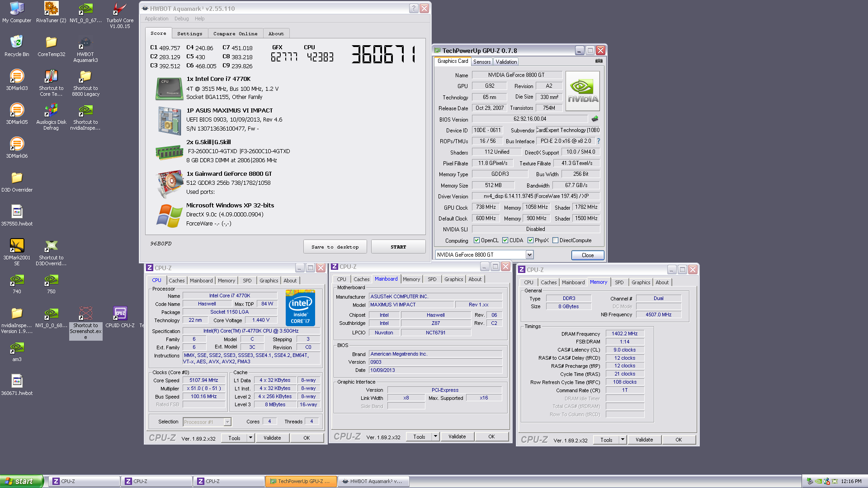Click OK in the CPU-Z Mainboard window
The height and width of the screenshot is (488, 868).
(x=491, y=436)
